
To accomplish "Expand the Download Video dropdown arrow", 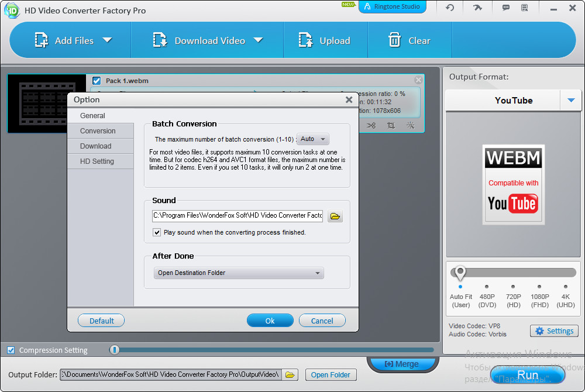I will point(258,40).
